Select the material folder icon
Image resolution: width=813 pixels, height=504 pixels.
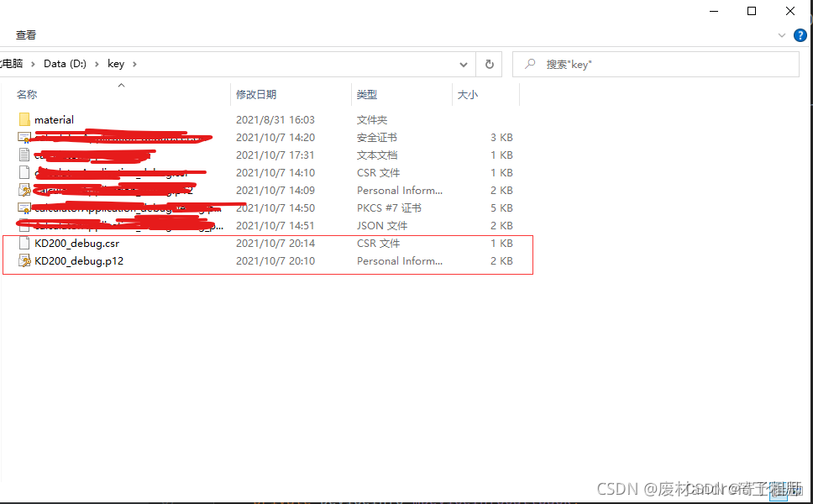click(24, 120)
